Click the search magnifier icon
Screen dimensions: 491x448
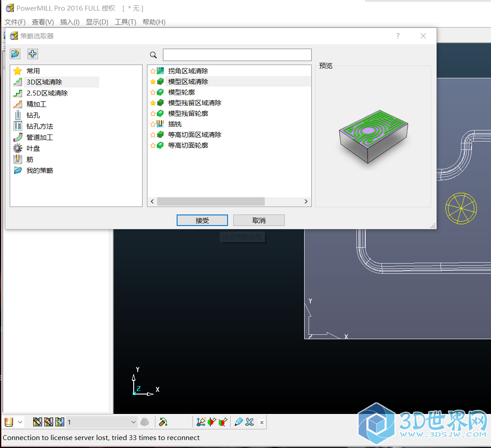tap(153, 55)
